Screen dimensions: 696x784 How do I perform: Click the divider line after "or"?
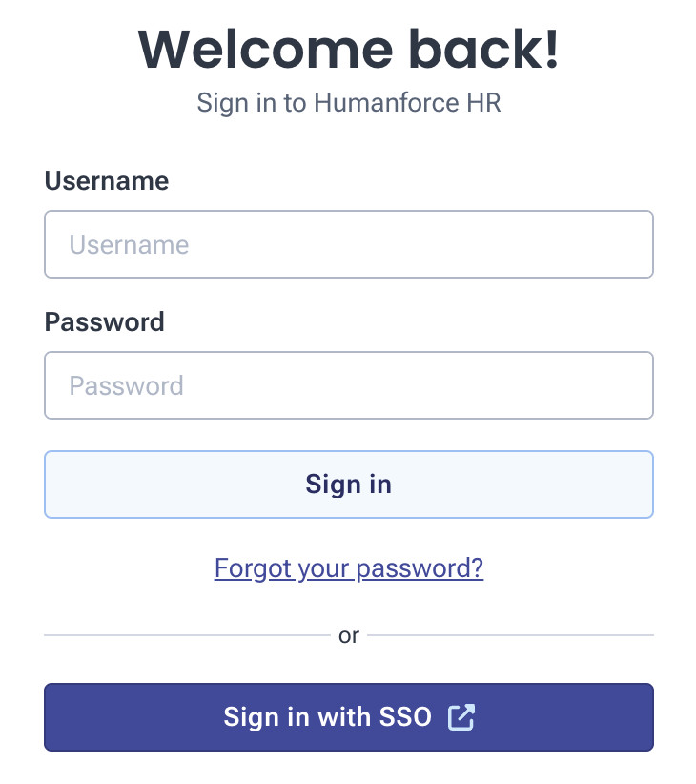(510, 635)
